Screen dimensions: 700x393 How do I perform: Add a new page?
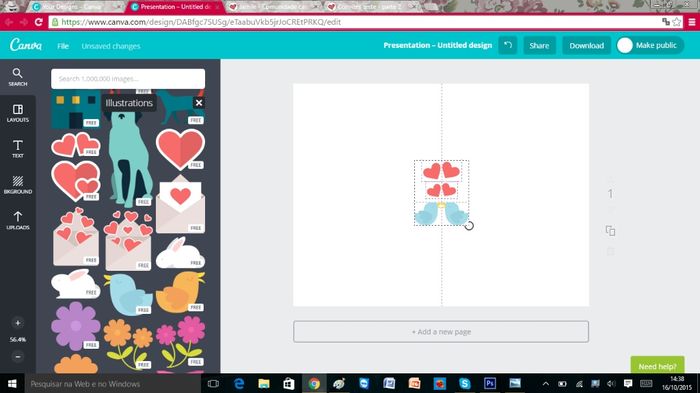coord(441,332)
